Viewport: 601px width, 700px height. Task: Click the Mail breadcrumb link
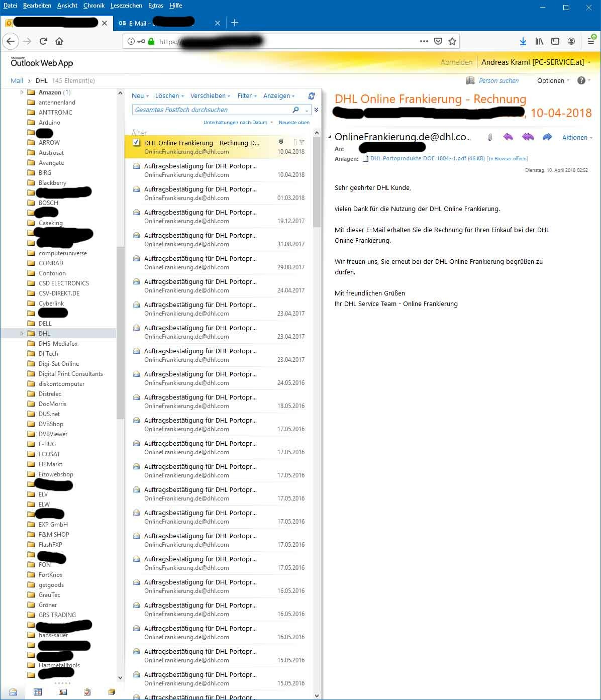click(x=17, y=80)
